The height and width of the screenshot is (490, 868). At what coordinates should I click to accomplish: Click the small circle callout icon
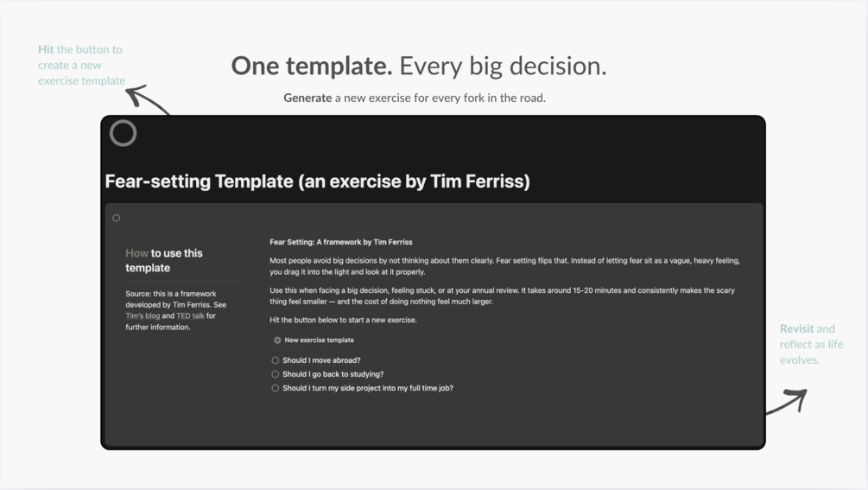[x=117, y=218]
